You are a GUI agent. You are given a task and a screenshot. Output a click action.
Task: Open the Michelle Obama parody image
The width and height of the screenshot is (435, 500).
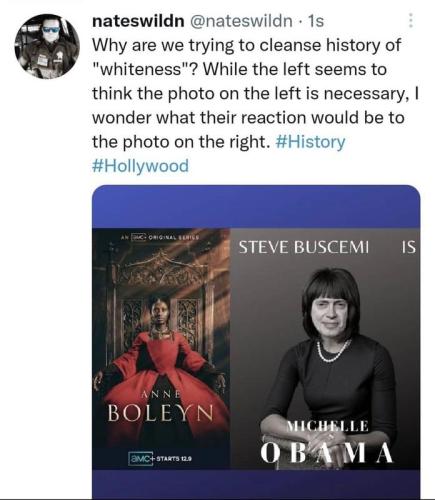tap(325, 349)
